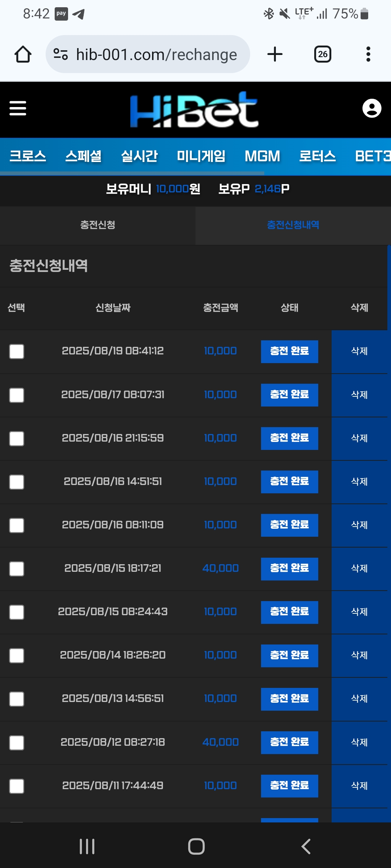Check the 2025/08/19 08:41:12 row checkbox

click(x=17, y=351)
